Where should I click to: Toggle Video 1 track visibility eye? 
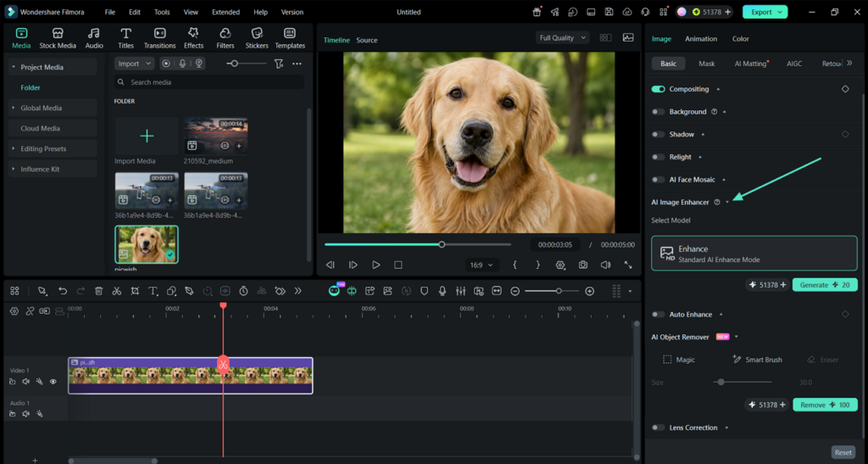point(53,382)
